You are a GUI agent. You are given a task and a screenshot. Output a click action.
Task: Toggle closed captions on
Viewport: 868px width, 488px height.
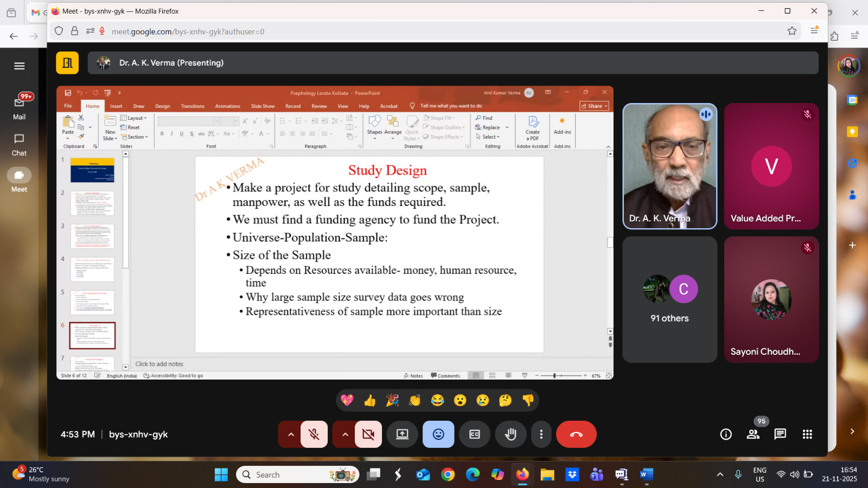pos(475,434)
